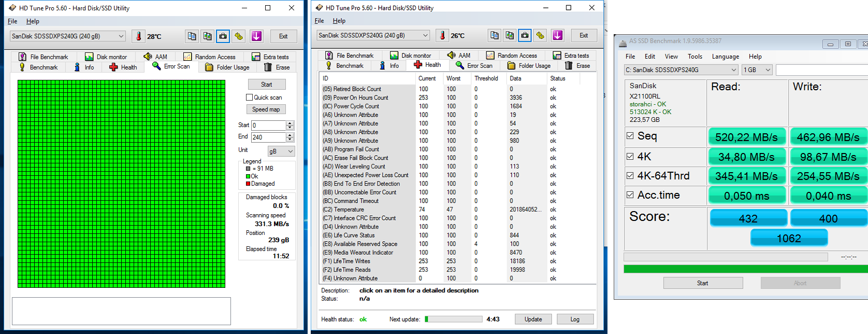
Task: Click the camera screenshot icon in the left HD Tune window
Action: [x=223, y=36]
